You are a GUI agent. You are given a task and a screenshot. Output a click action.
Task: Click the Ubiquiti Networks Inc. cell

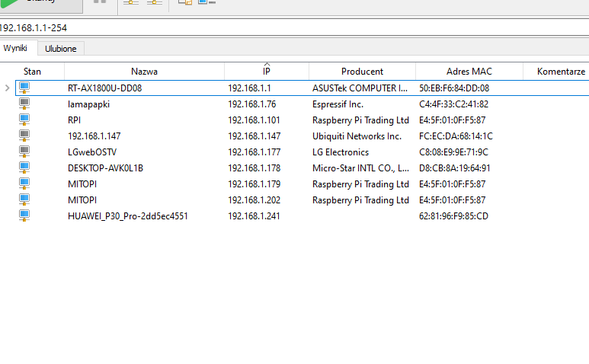click(357, 136)
